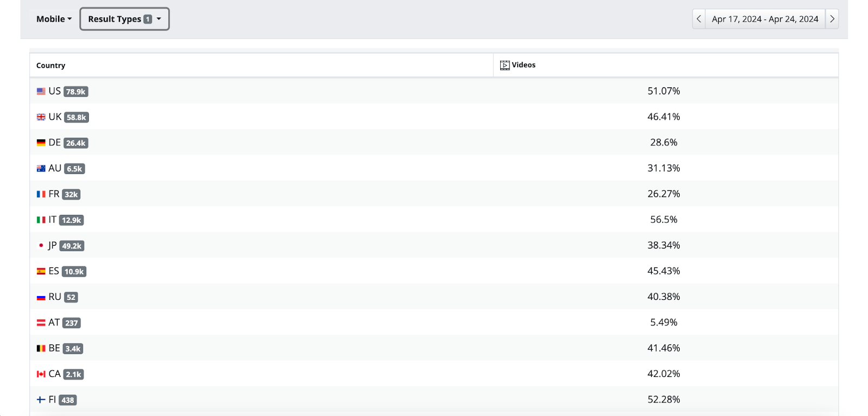
Task: Click the 2.1k badge next to CA
Action: pos(74,374)
